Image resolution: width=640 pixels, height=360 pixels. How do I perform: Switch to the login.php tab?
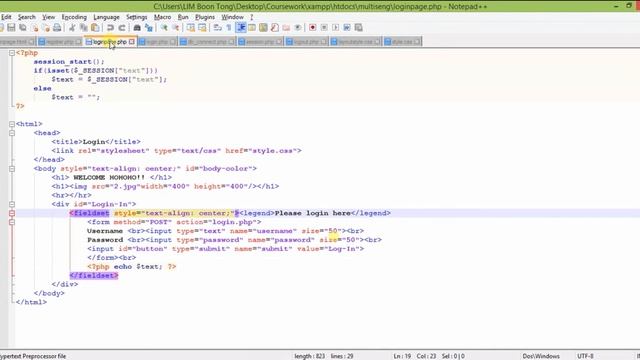[157, 42]
